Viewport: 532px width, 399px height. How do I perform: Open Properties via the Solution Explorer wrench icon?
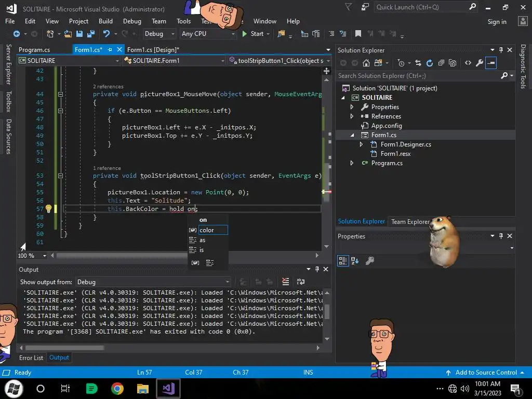tap(480, 63)
